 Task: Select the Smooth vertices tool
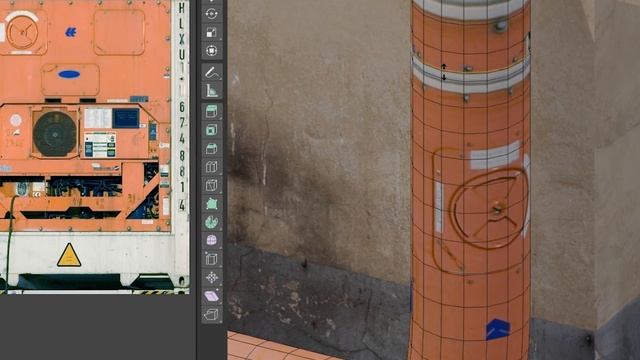coord(211,240)
